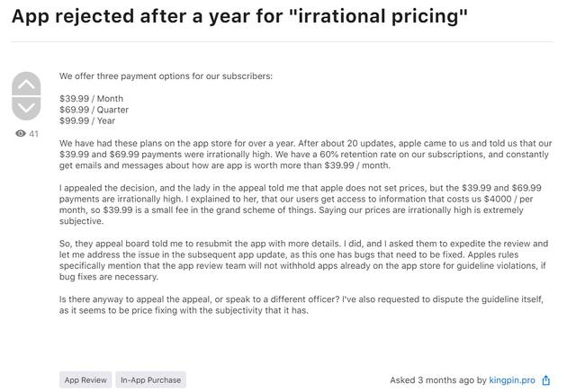Click the share icon beside kingpin.pro
The width and height of the screenshot is (567, 392).
[546, 380]
